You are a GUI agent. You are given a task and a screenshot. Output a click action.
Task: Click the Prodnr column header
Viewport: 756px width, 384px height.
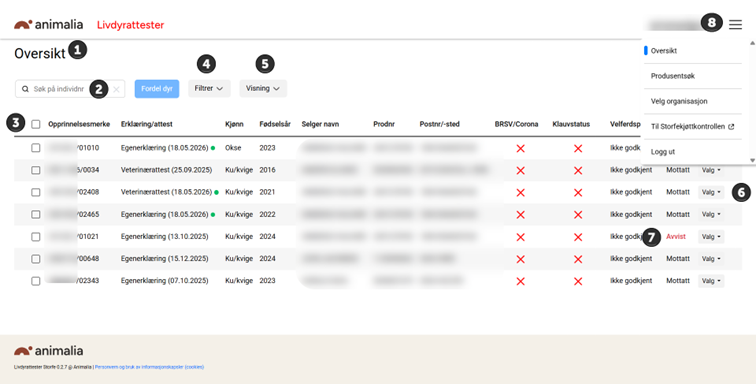point(384,124)
